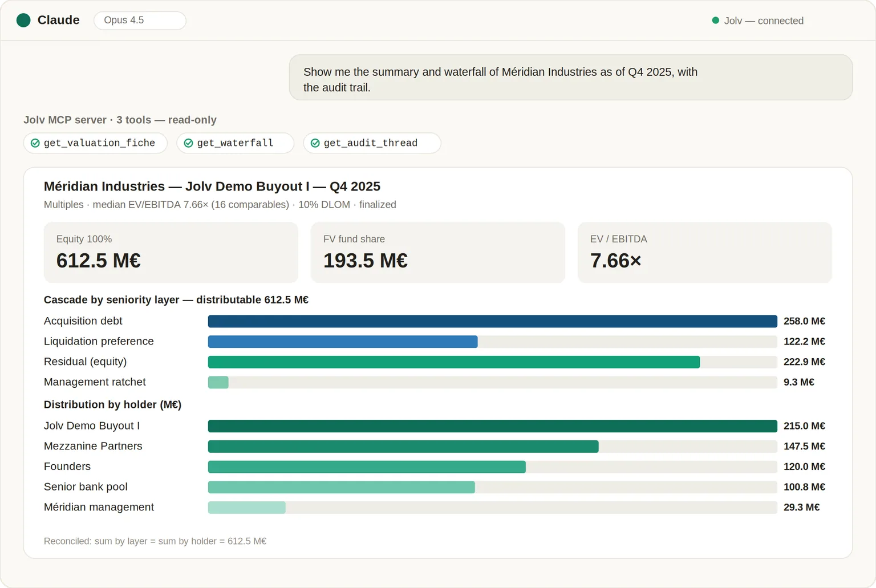Click the Jolv MCP server tools heading

click(120, 120)
